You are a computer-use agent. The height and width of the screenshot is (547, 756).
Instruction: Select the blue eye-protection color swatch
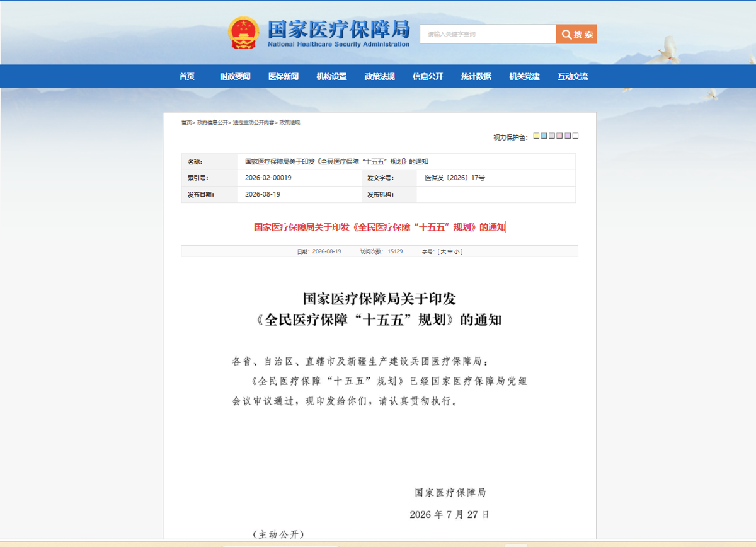544,135
